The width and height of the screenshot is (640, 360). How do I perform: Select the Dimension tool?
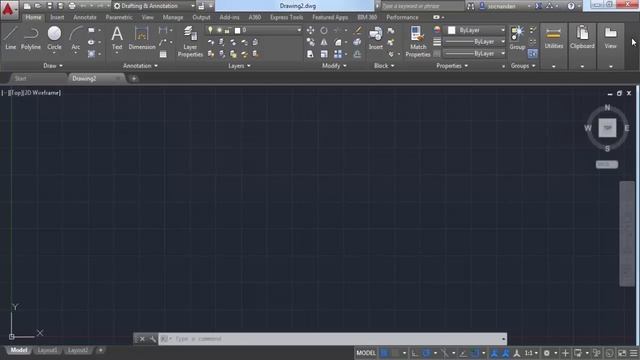click(x=142, y=38)
